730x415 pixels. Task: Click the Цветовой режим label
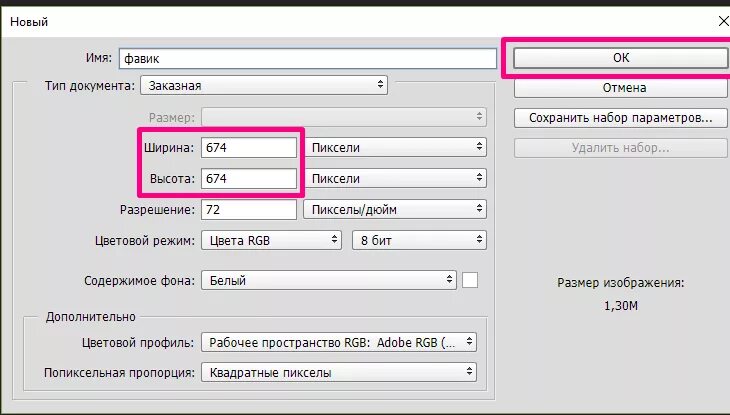click(x=145, y=241)
